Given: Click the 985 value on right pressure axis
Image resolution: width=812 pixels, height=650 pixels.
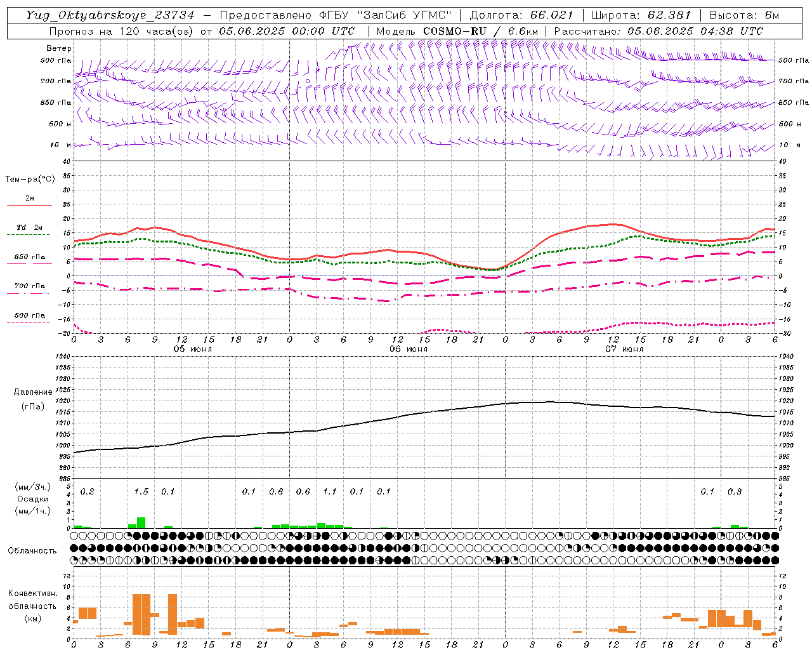Looking at the screenshot, I should tap(785, 479).
